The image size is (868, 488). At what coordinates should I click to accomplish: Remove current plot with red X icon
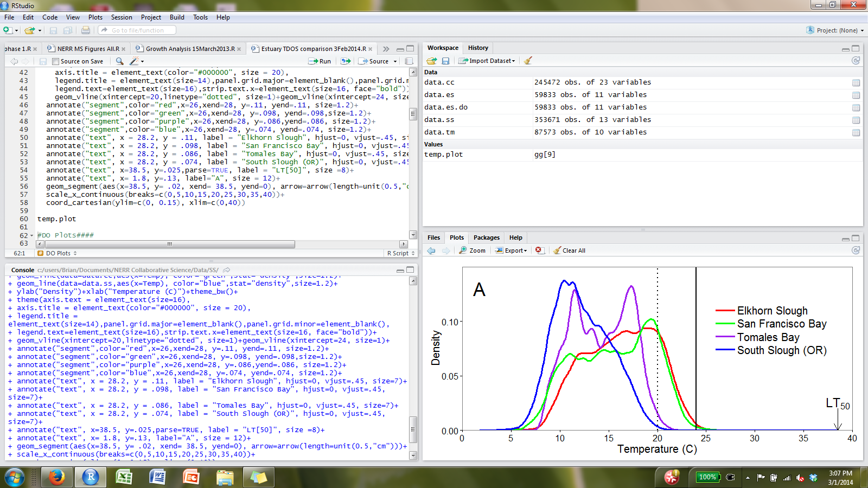tap(539, 251)
